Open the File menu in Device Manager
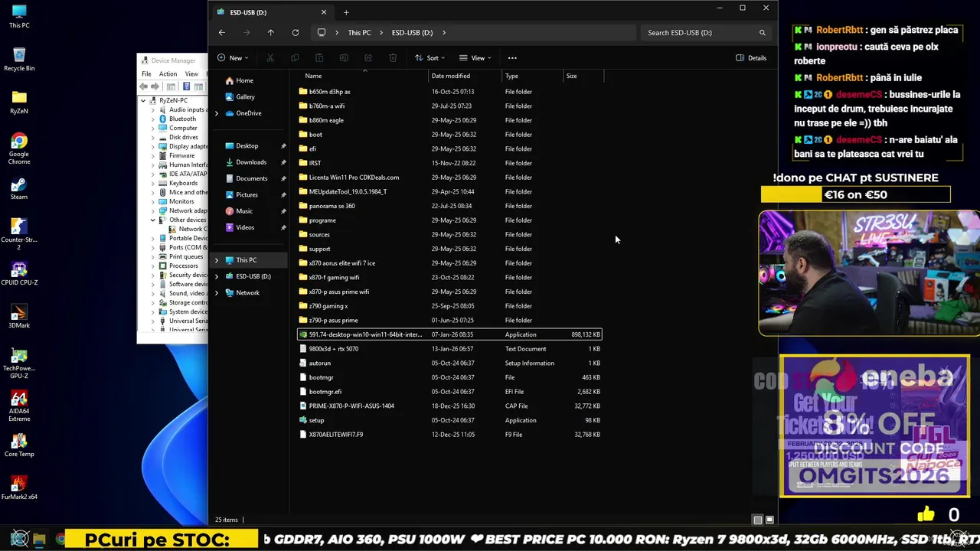This screenshot has width=980, height=551. [146, 74]
